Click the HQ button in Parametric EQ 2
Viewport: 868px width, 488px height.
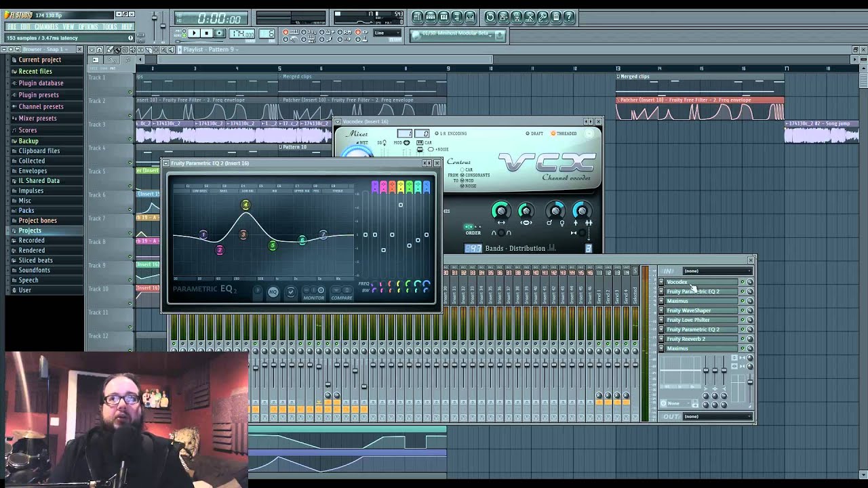(273, 292)
